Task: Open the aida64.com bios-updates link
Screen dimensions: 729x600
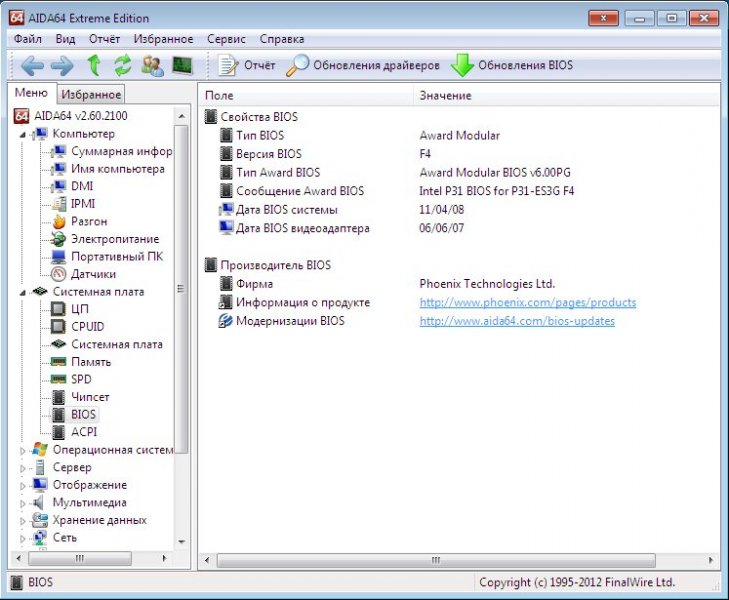Action: pos(516,321)
